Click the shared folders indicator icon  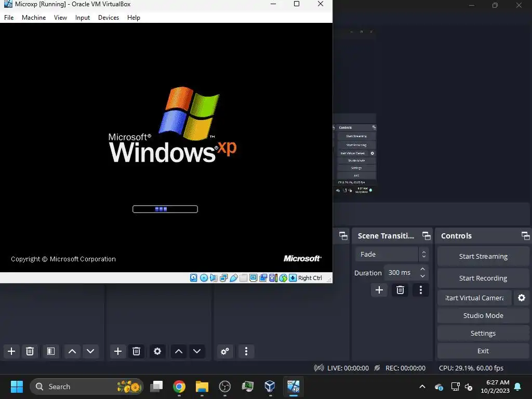pos(243,278)
